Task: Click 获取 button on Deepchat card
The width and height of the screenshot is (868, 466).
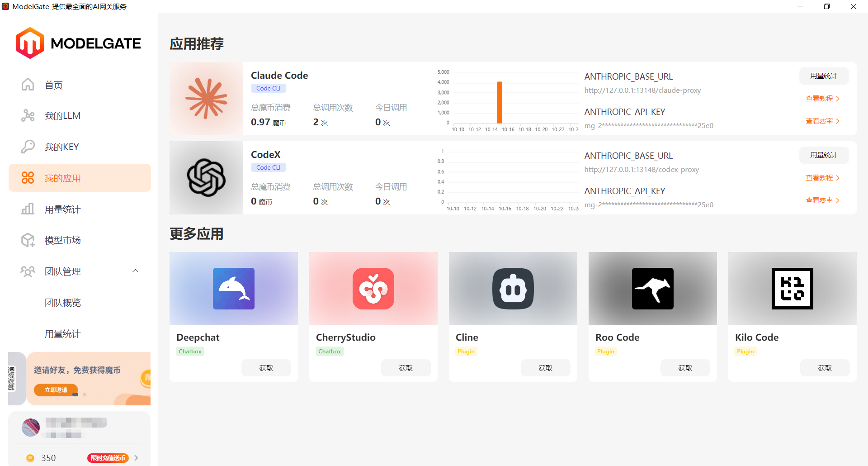Action: tap(266, 368)
